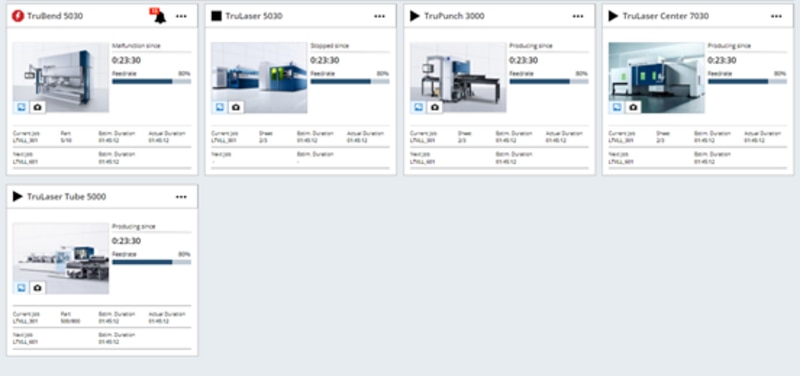The image size is (800, 376).
Task: Click the red malfunction icon of TruBend 5030
Action: [x=18, y=16]
